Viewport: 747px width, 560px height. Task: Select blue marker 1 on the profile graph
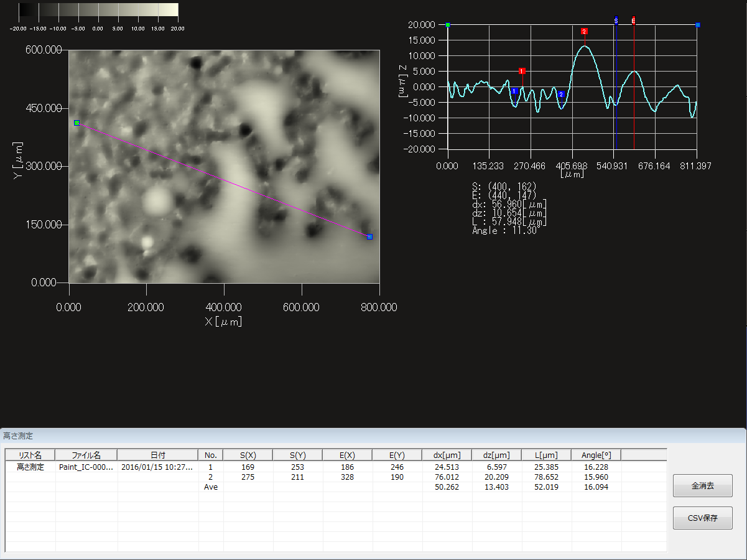pos(514,91)
